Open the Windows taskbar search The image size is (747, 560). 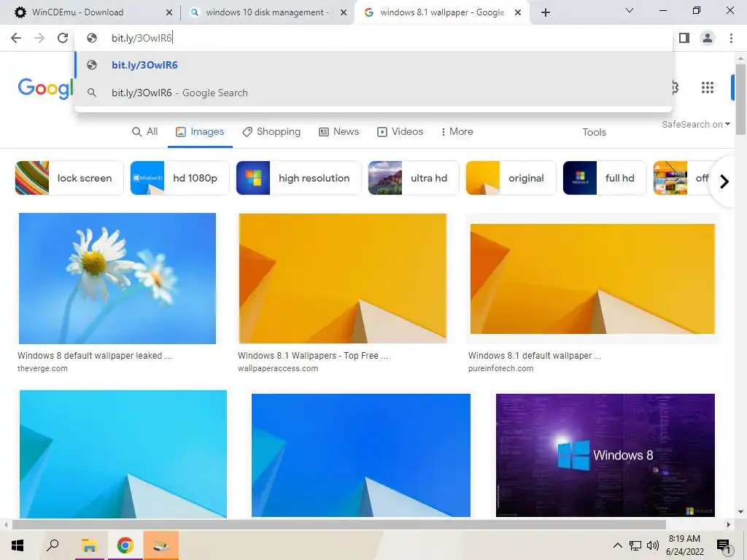tap(53, 545)
